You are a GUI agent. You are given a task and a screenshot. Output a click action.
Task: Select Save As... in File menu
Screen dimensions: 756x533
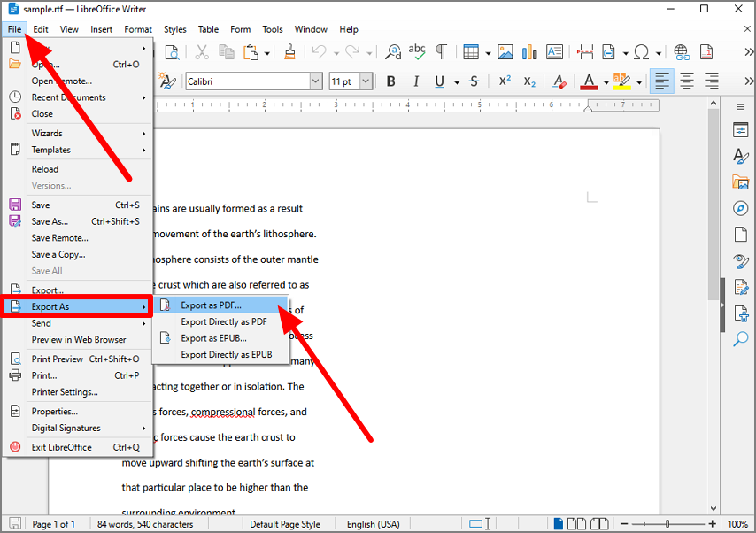[x=77, y=221]
